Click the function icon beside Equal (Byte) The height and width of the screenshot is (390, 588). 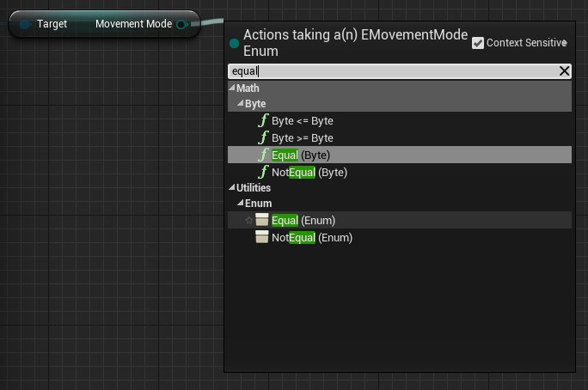tap(263, 155)
